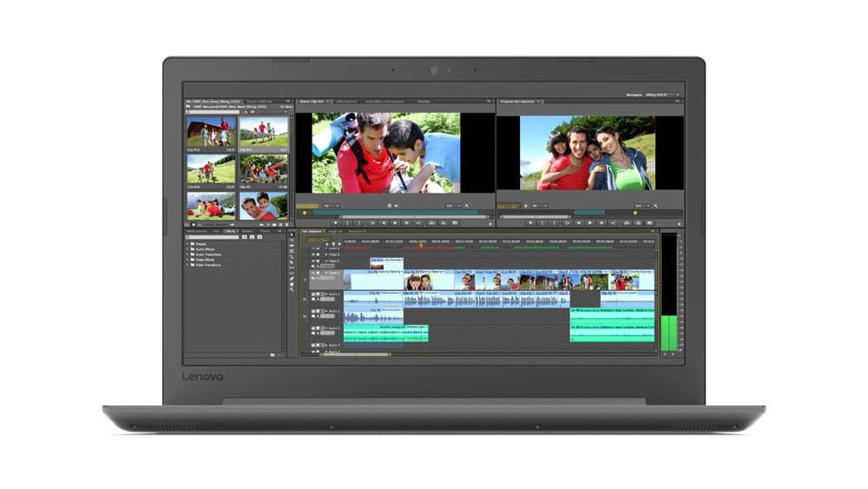Image resolution: width=868 pixels, height=489 pixels.
Task: Open the Media Browser tab
Action: tap(196, 231)
